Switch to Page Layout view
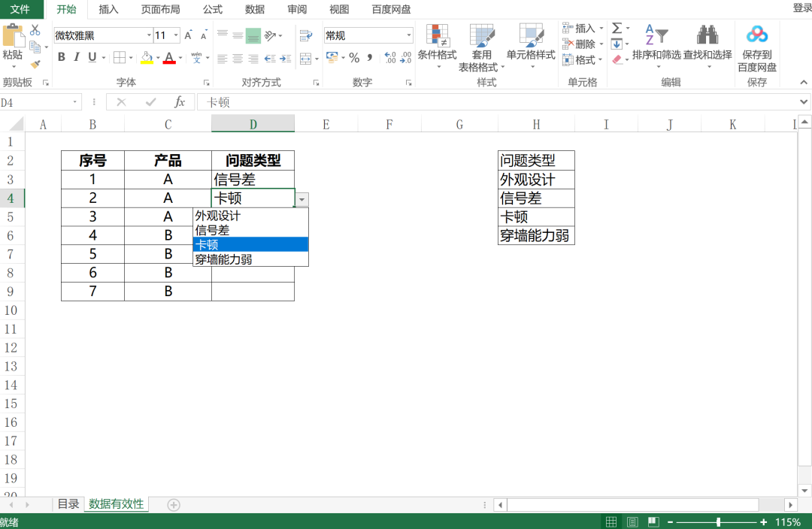 click(632, 521)
